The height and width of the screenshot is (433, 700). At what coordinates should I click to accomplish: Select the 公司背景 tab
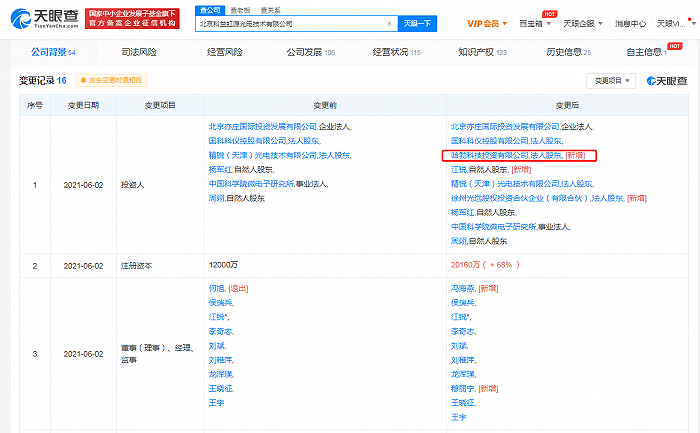53,52
